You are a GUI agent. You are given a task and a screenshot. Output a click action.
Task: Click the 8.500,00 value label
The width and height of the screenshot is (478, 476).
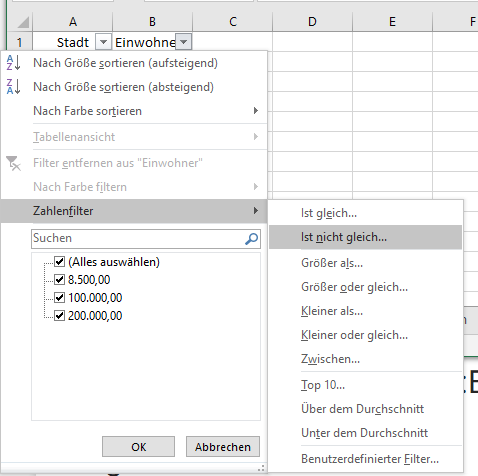click(x=89, y=279)
